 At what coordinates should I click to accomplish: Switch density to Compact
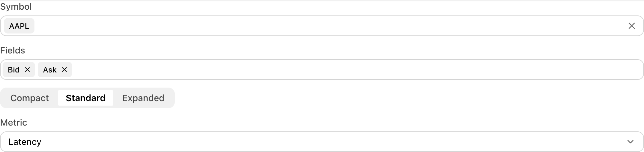(30, 98)
